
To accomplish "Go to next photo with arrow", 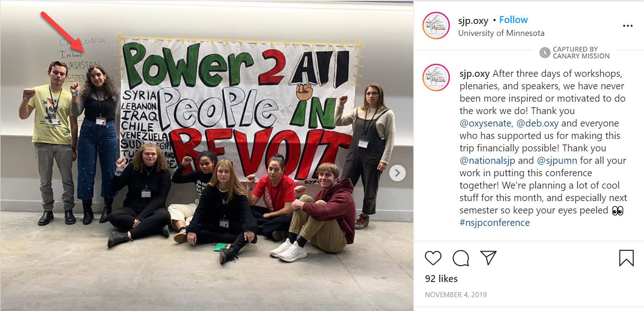I will pos(397,173).
